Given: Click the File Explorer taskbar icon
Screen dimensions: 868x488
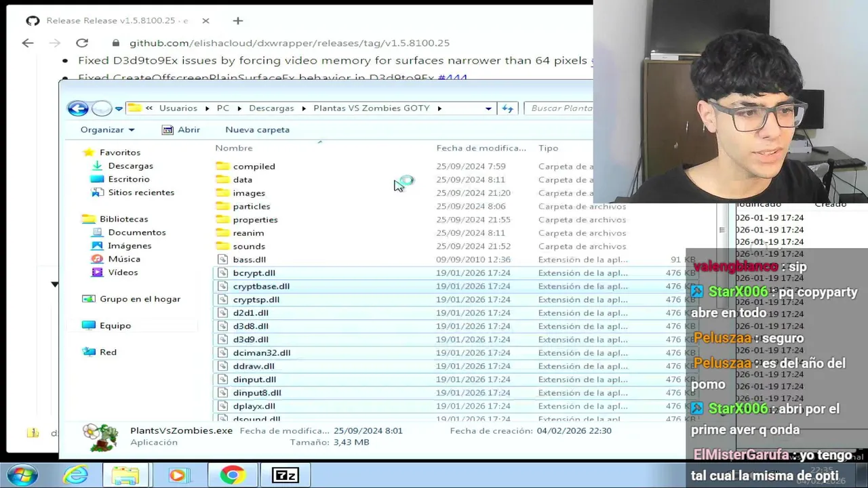Looking at the screenshot, I should click(125, 475).
